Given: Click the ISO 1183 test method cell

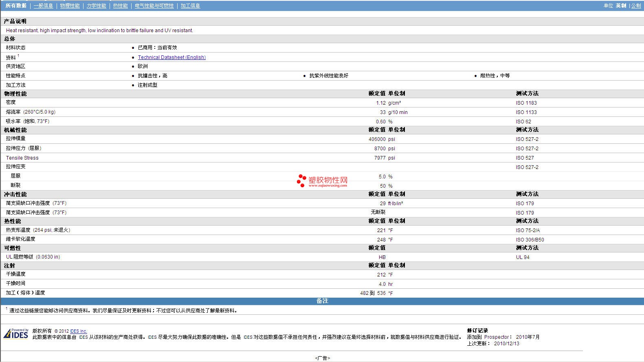Looking at the screenshot, I should click(x=526, y=103).
